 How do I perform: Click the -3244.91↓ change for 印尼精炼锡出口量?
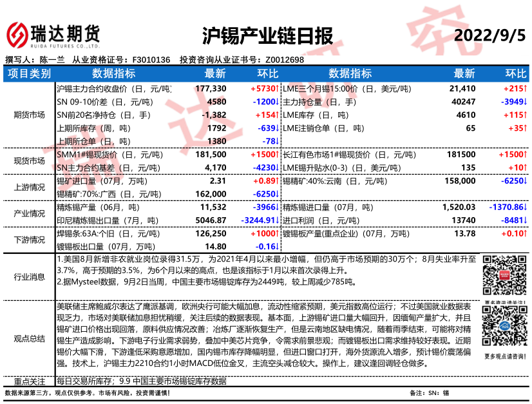(255, 219)
